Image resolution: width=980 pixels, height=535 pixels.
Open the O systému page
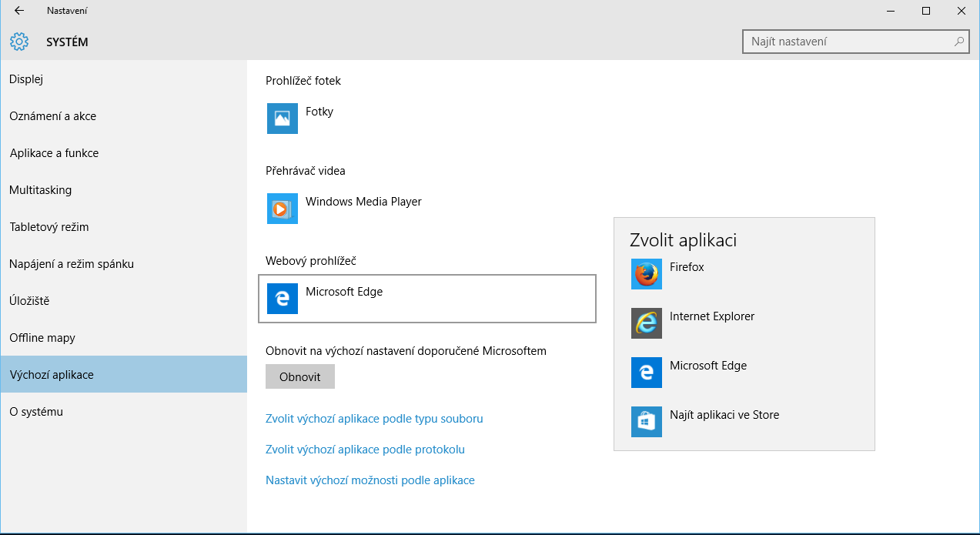click(x=36, y=412)
